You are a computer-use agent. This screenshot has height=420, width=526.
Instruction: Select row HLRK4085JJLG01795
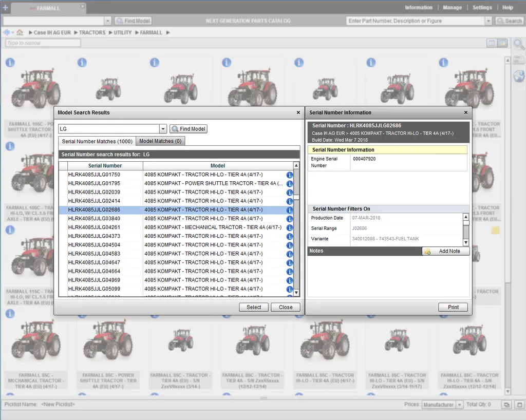(x=176, y=183)
